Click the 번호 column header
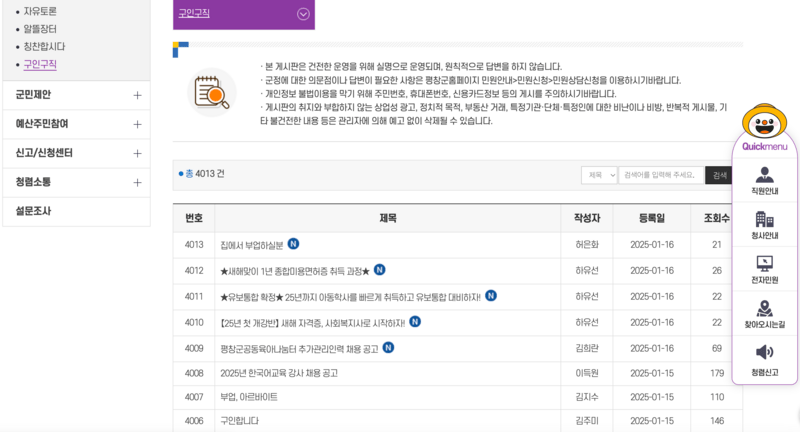 pyautogui.click(x=194, y=218)
